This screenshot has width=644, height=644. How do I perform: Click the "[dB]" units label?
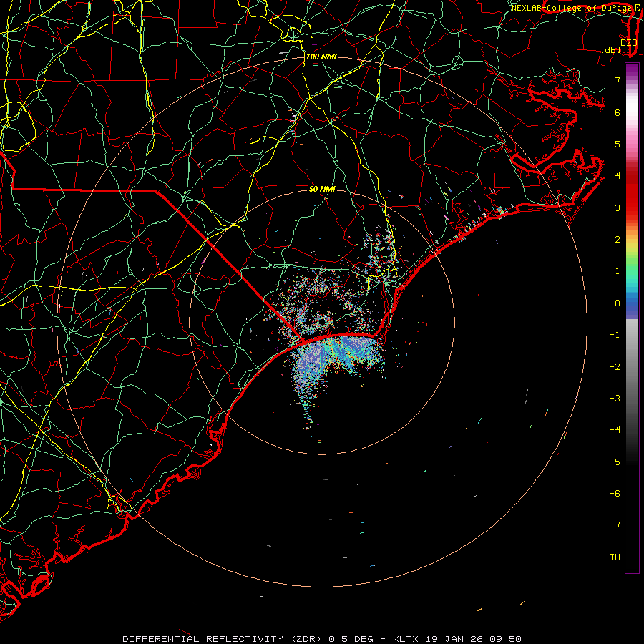(611, 49)
